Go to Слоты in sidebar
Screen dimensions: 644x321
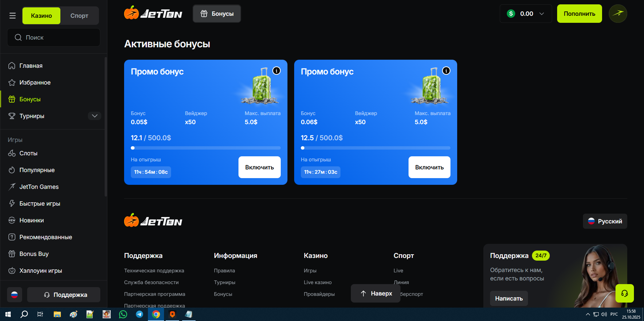[28, 153]
